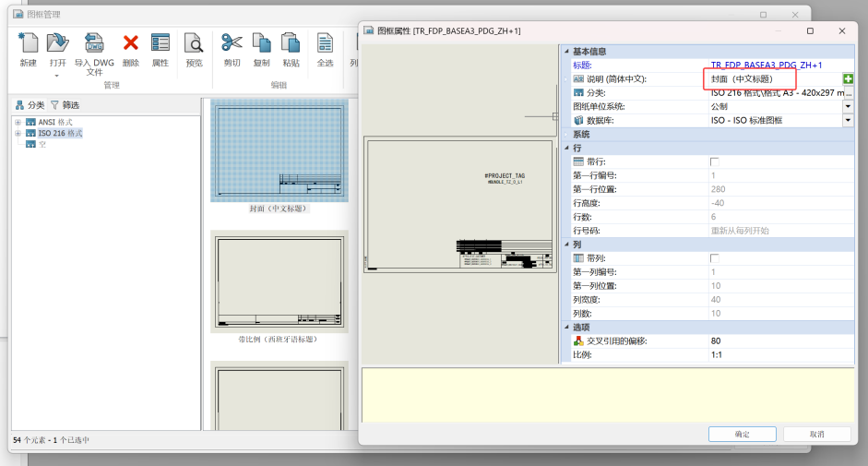868x466 pixels.
Task: Open Properties (属性) from the toolbar
Action: (x=160, y=43)
